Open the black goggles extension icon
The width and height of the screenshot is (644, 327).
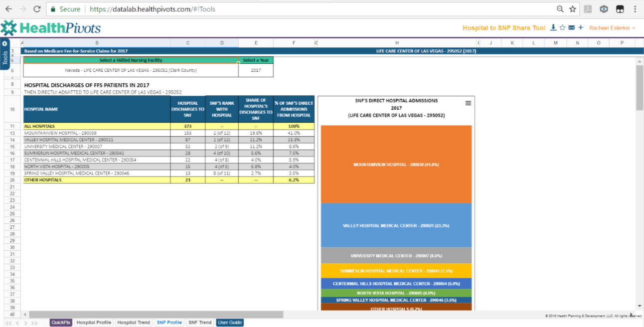[x=620, y=9]
